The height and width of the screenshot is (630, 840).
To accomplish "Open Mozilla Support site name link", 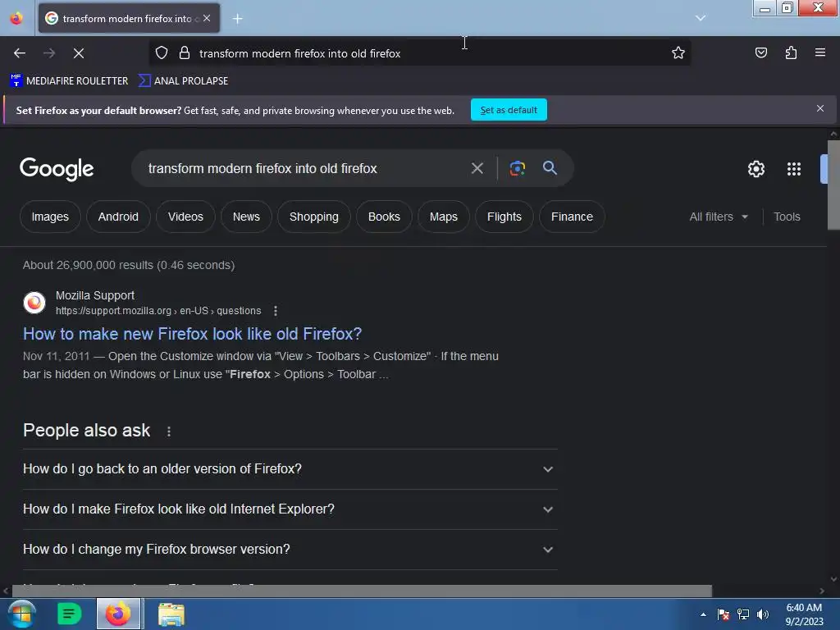I will point(95,295).
